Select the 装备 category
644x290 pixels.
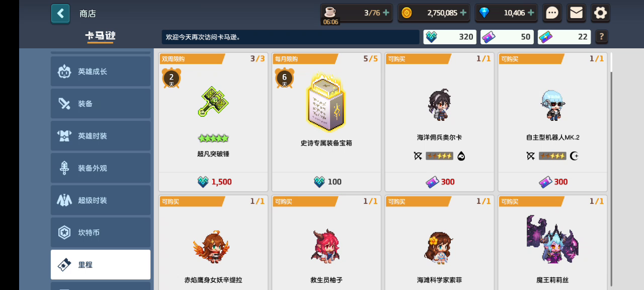pos(101,104)
